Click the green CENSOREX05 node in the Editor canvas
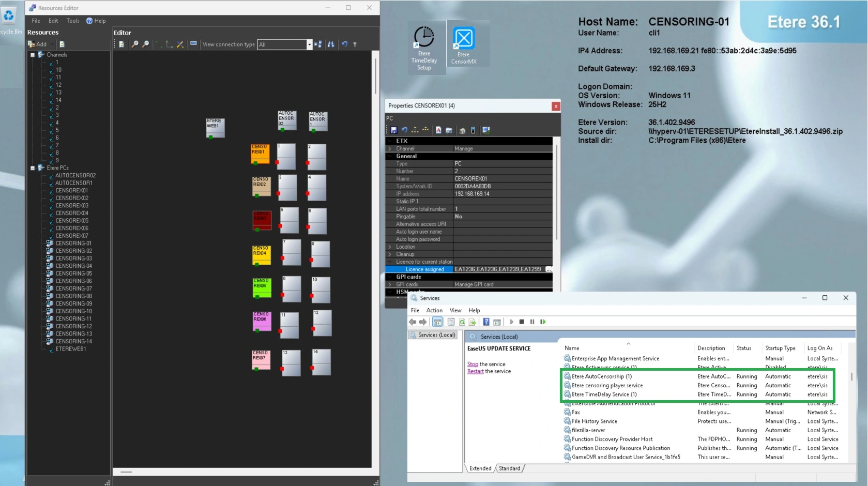Screen dimensions: 868x486 coord(262,288)
